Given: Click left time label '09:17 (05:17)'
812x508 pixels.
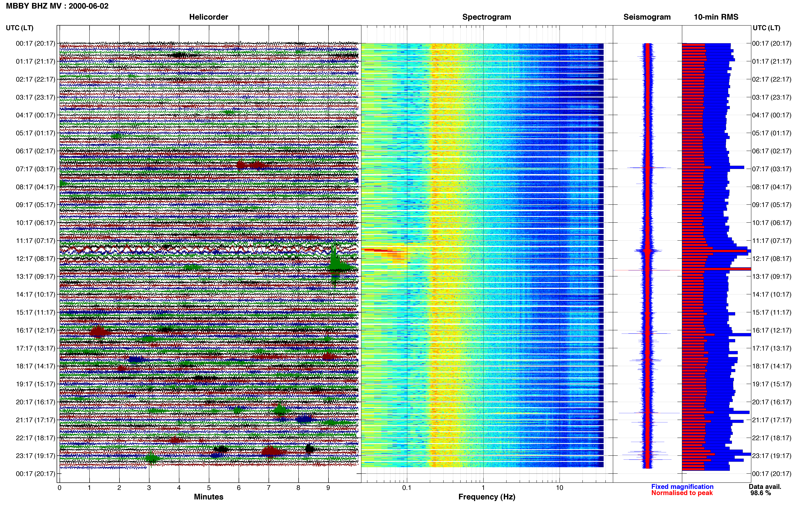Looking at the screenshot, I should click(x=36, y=205).
